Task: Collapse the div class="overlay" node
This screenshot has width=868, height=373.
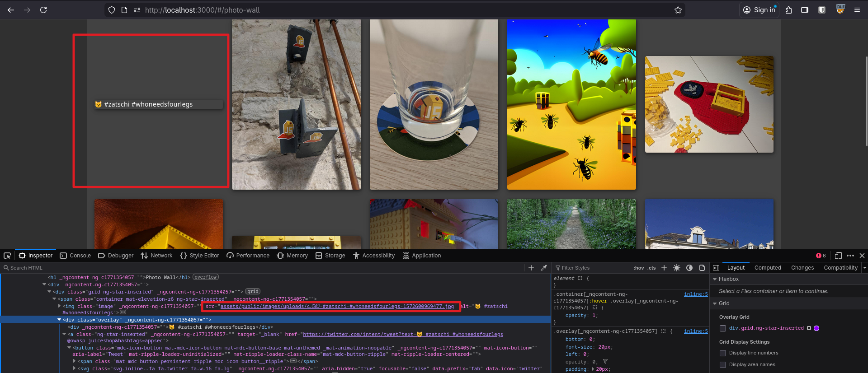Action: 59,320
